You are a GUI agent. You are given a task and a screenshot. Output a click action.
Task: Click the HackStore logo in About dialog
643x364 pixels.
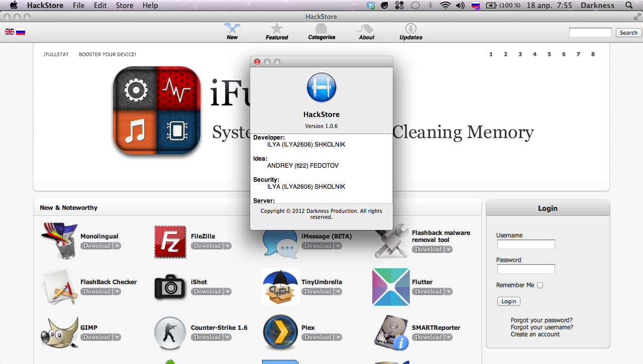click(321, 88)
